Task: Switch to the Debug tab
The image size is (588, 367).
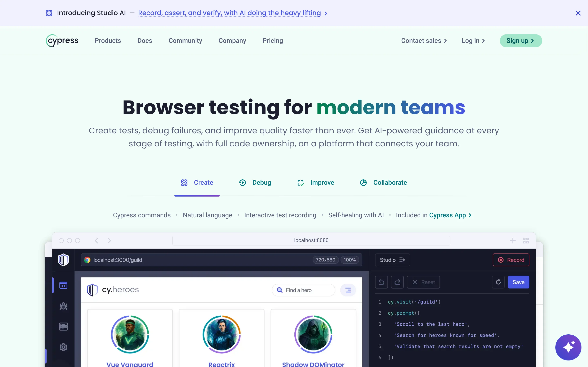Action: [x=255, y=182]
